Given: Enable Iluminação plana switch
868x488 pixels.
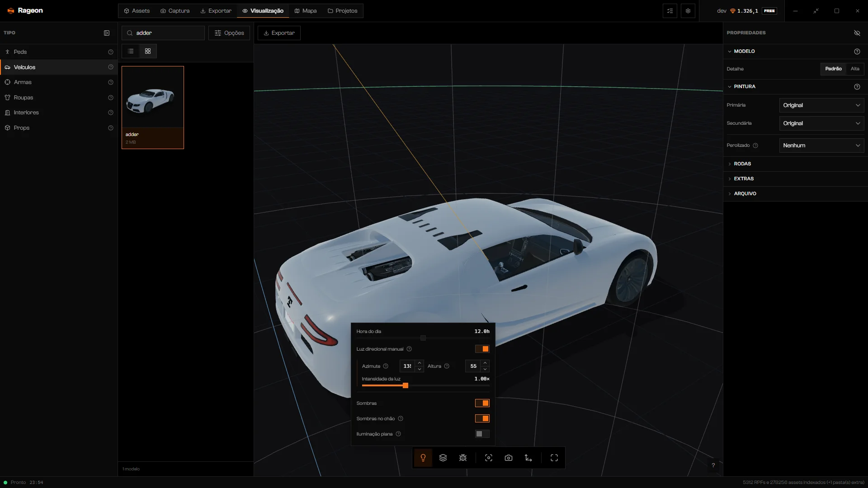Looking at the screenshot, I should click(x=482, y=434).
